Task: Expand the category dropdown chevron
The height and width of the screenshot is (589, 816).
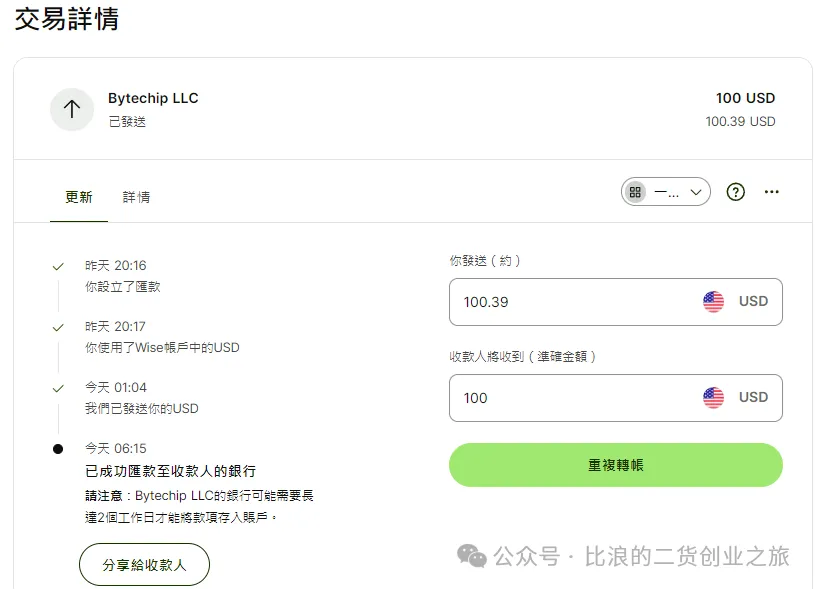Action: (x=697, y=192)
